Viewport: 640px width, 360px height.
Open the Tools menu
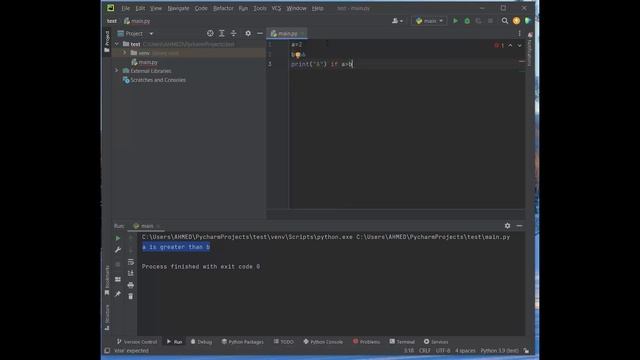click(260, 8)
